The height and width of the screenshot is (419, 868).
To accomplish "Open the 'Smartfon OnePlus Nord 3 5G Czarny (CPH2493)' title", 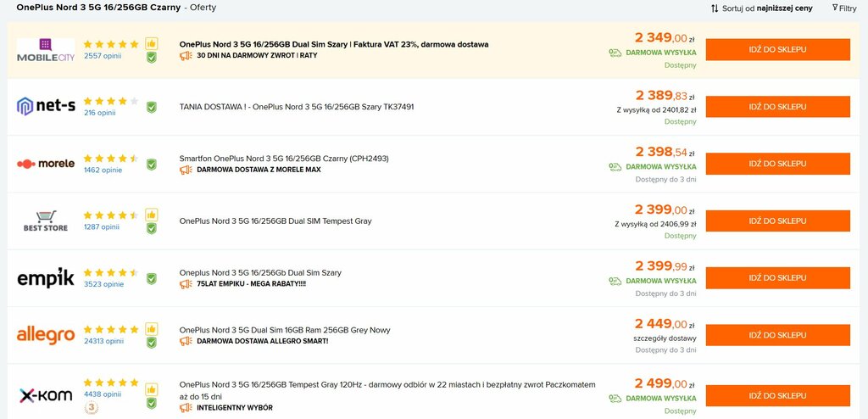I will click(x=284, y=159).
